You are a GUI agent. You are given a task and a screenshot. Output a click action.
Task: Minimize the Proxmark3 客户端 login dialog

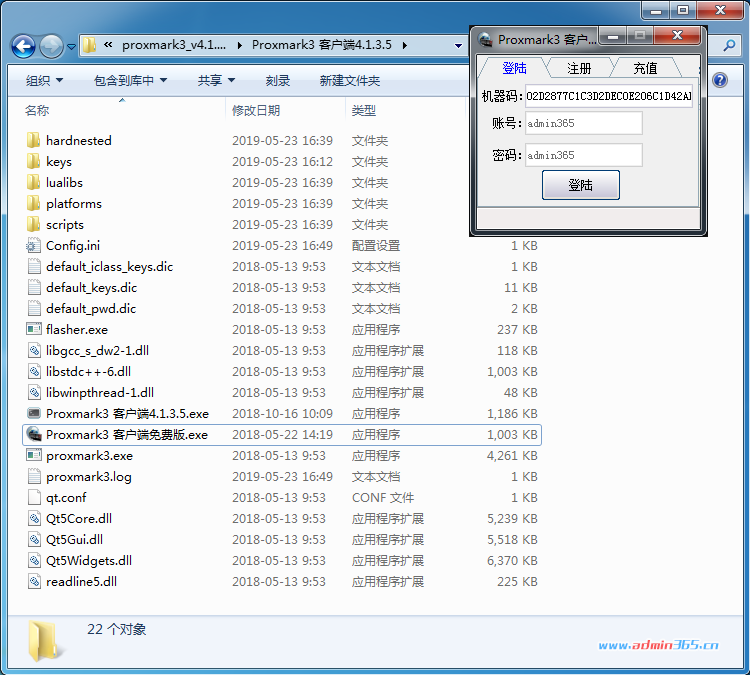[613, 35]
